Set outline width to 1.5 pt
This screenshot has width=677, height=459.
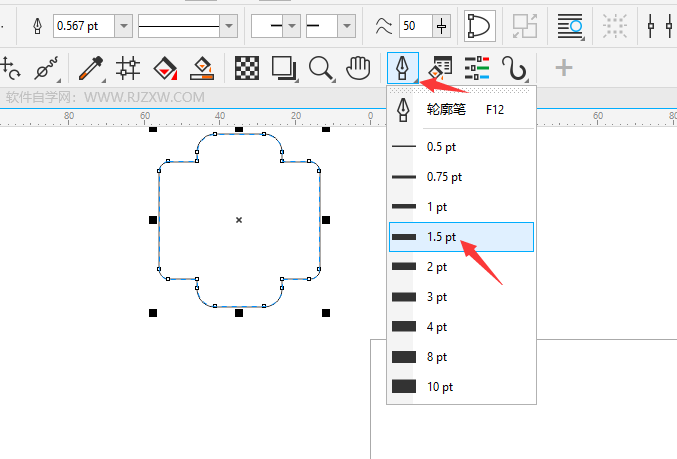pyautogui.click(x=461, y=237)
